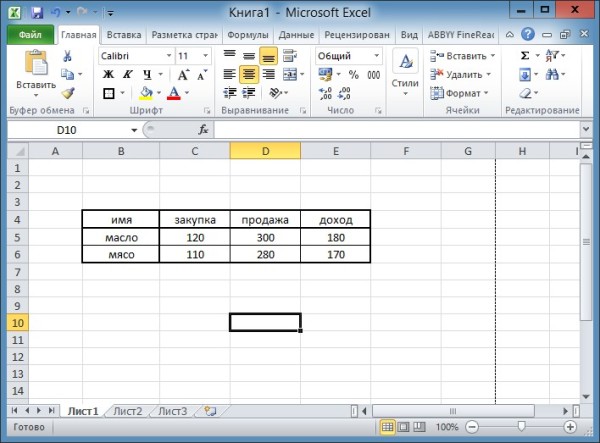
Task: Click Merge and Center icon
Action: pos(290,74)
